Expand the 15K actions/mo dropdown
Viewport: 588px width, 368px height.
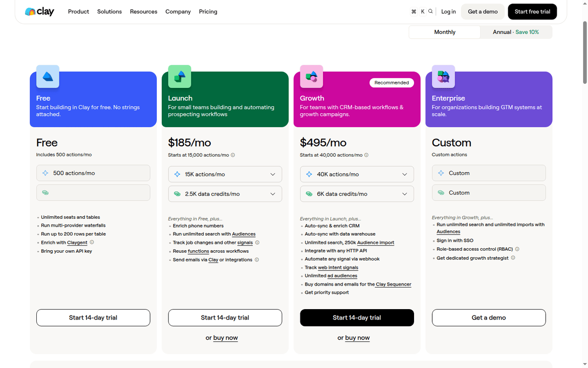click(x=225, y=174)
